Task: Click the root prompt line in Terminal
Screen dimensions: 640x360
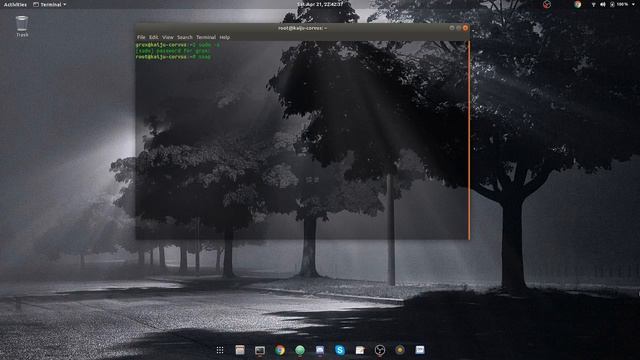Action: 173,57
